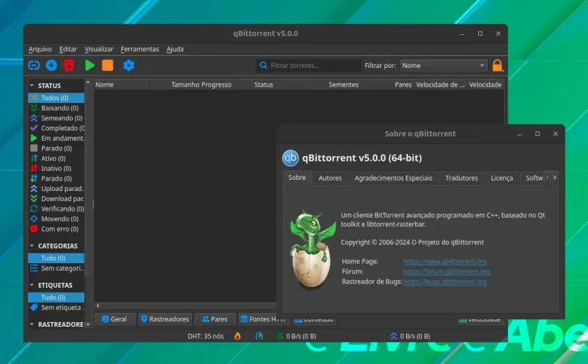Add torrent link via chain-link toolbar icon
This screenshot has width=588, height=364.
coord(34,65)
